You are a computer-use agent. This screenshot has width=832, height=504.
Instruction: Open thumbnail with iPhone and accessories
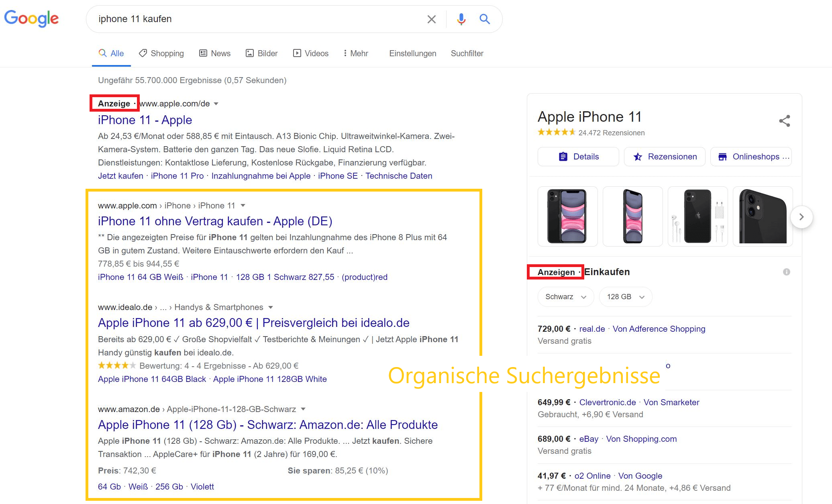(x=697, y=216)
